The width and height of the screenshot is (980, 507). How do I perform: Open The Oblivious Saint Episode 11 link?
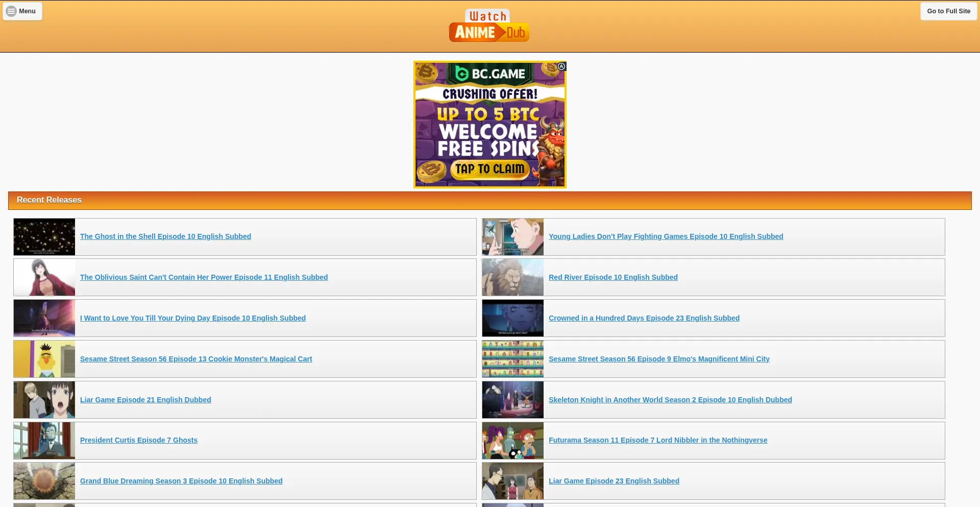pos(204,277)
